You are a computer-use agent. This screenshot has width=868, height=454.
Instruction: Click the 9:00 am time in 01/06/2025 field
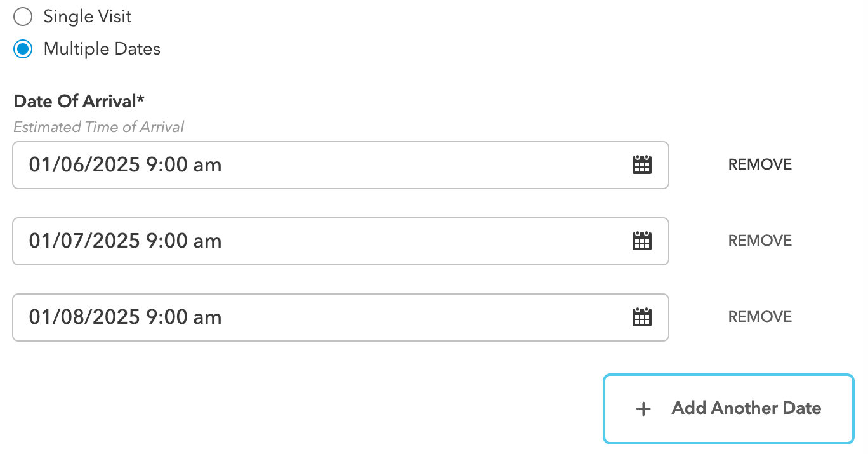184,165
